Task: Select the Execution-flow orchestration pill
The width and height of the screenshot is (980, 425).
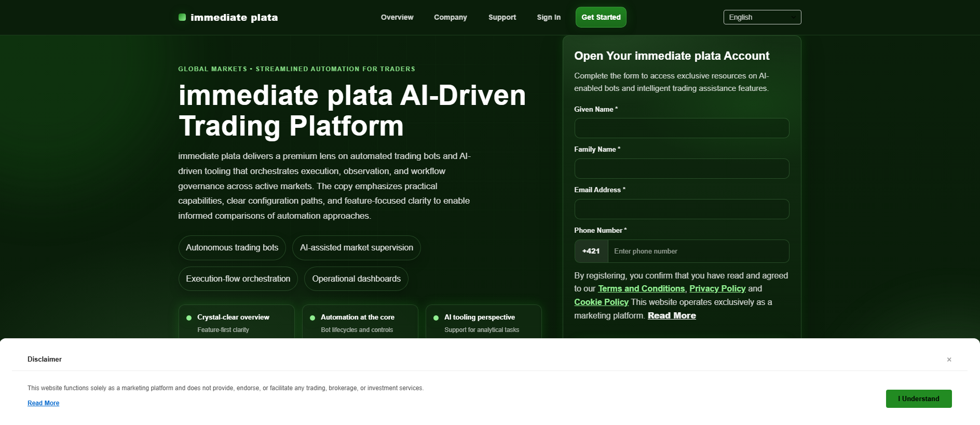Action: coord(238,279)
